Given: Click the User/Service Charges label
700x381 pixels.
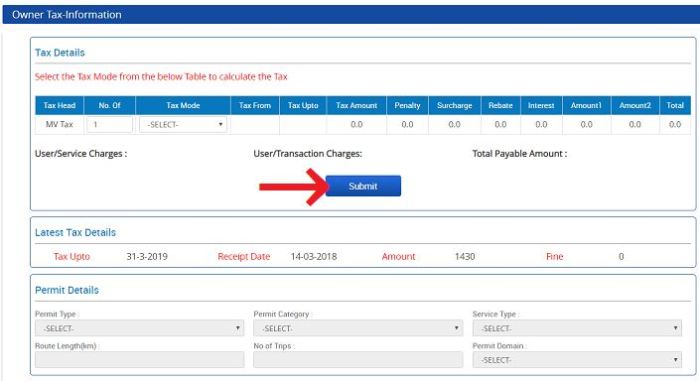Looking at the screenshot, I should coord(81,154).
